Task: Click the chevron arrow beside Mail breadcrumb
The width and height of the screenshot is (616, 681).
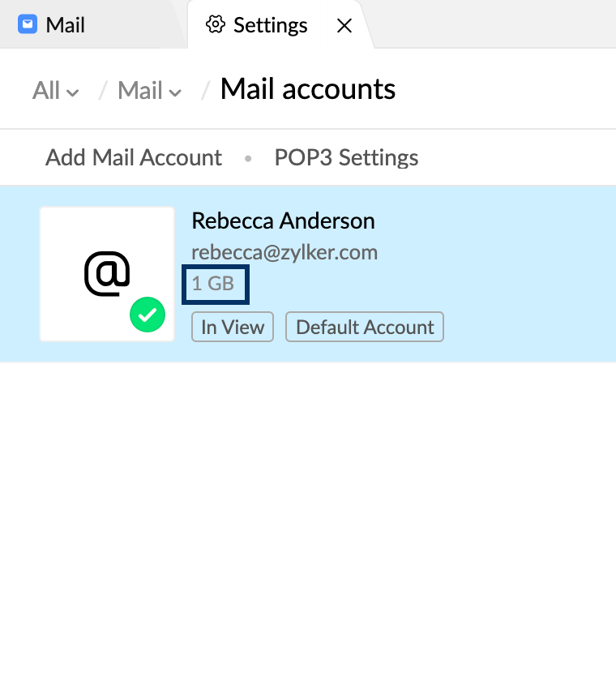Action: [175, 92]
